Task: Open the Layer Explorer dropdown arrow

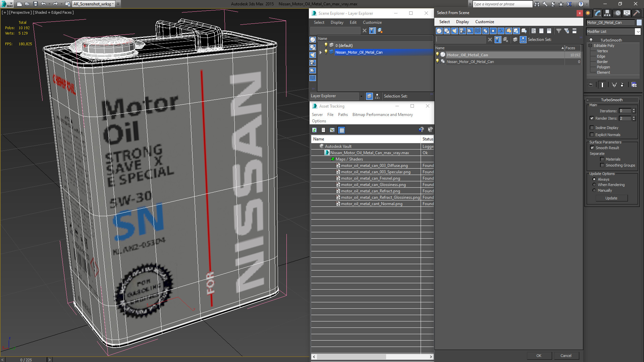Action: (x=361, y=96)
